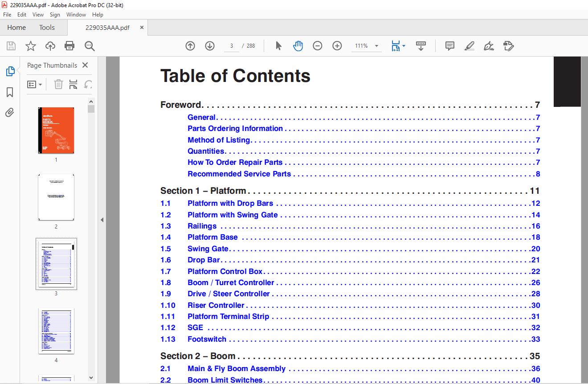Screen dimensions: 588x384
Task: Bookmark the document with the star icon
Action: 31,46
